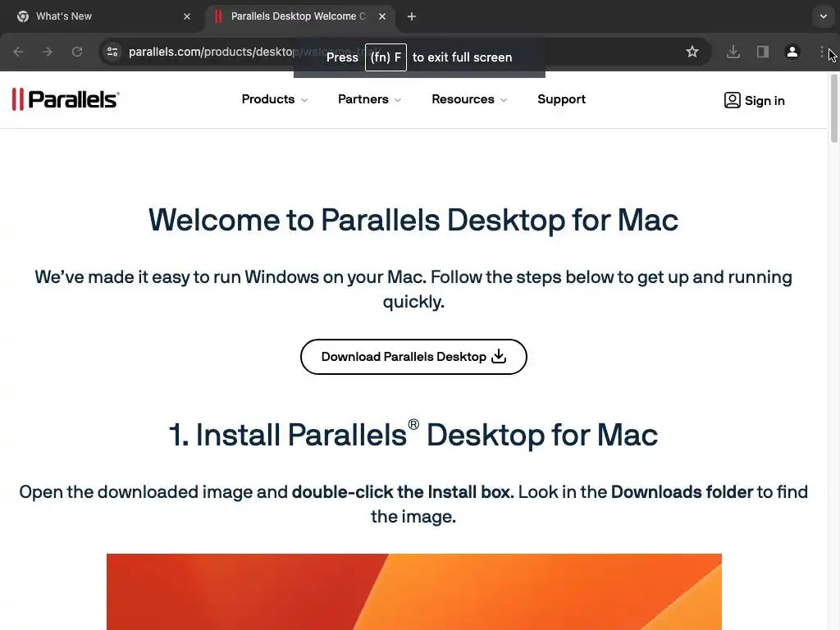Bookmark this page with the star icon
The image size is (840, 630).
[x=692, y=52]
